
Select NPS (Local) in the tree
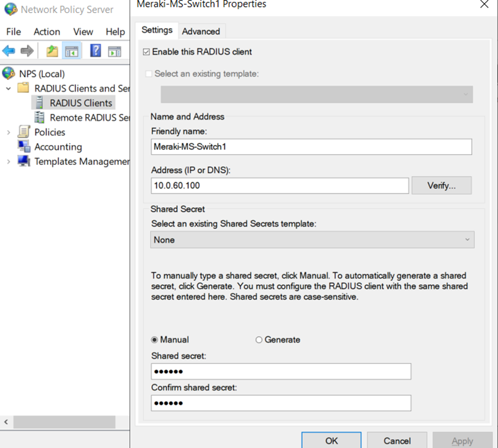[x=42, y=74]
